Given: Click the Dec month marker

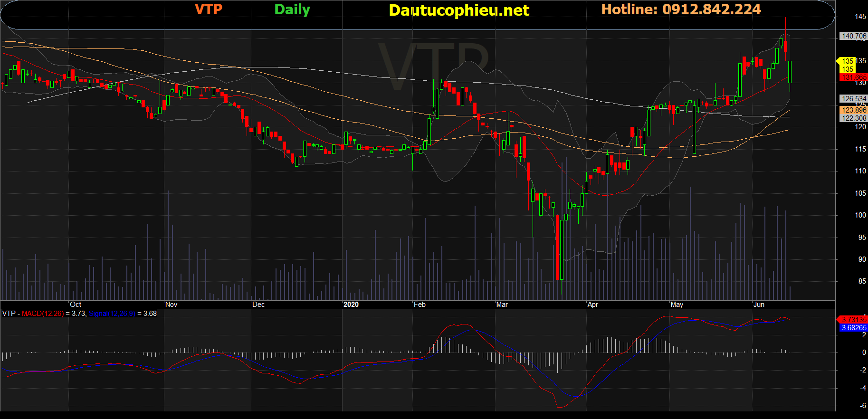Looking at the screenshot, I should (258, 305).
